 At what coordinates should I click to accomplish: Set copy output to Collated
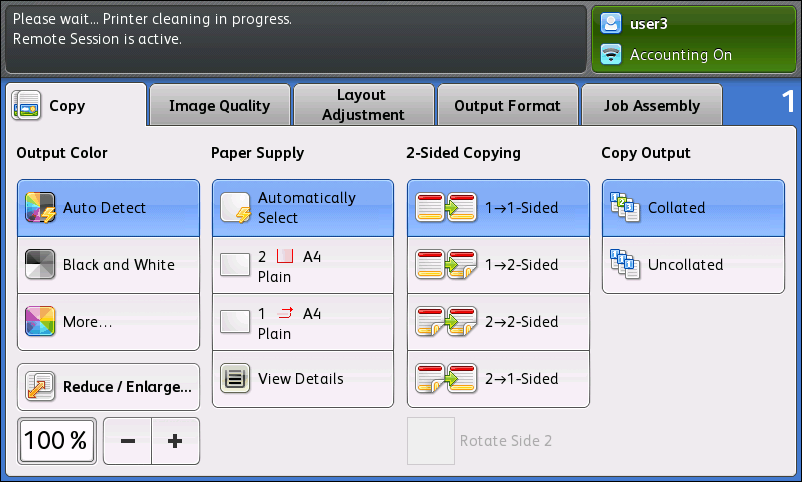pyautogui.click(x=693, y=208)
